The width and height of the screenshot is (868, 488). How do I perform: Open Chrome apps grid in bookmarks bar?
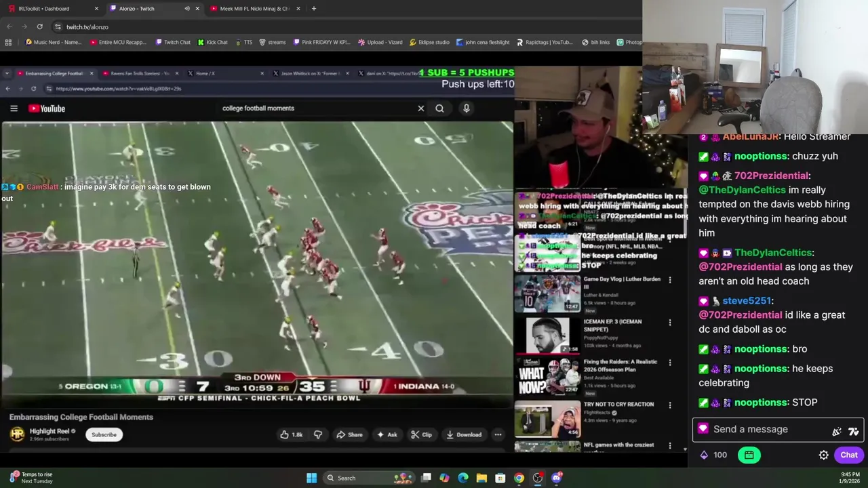(8, 42)
